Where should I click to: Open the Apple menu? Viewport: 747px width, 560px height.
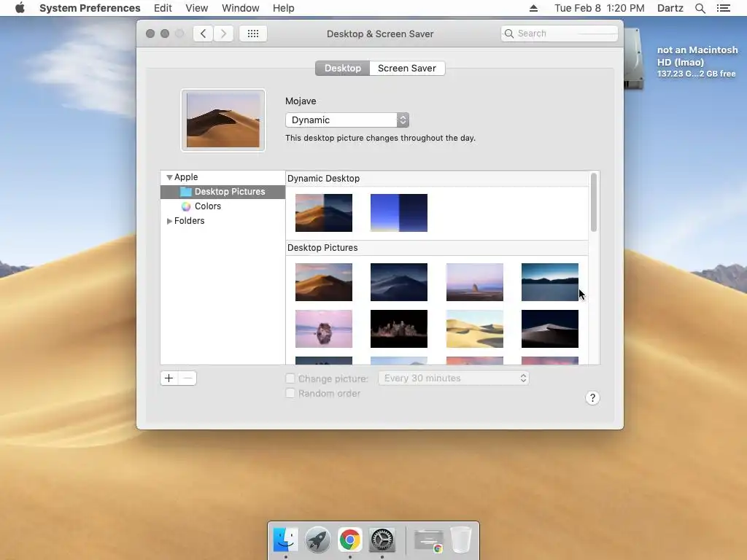pyautogui.click(x=20, y=8)
